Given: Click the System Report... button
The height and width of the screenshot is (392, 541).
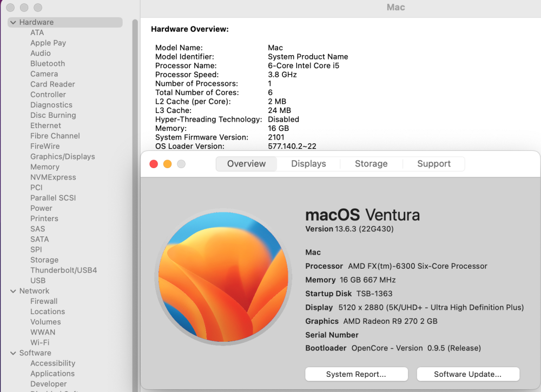Looking at the screenshot, I should (357, 374).
